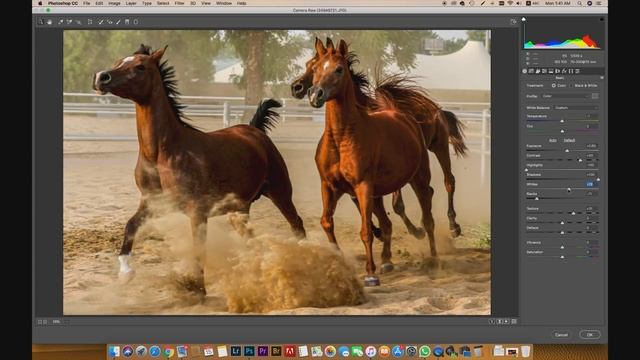
Task: Select the Radial Filter tool
Action: tap(136, 22)
